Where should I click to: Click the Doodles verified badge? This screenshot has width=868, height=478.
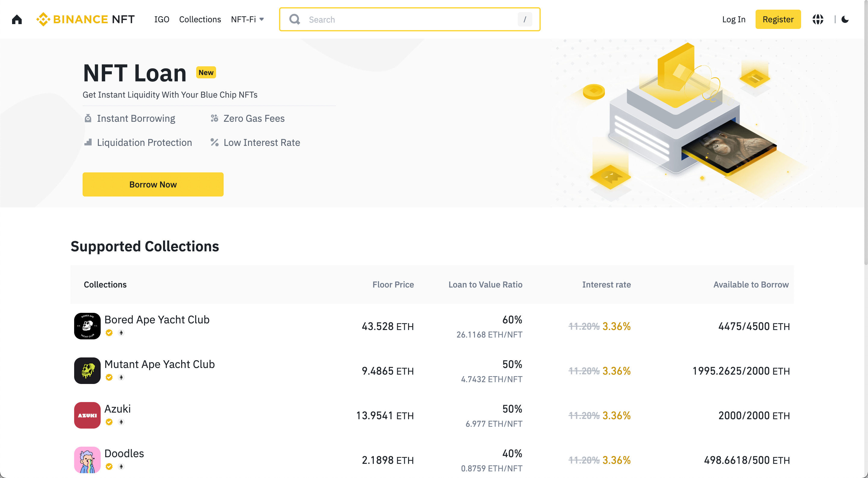pyautogui.click(x=109, y=466)
